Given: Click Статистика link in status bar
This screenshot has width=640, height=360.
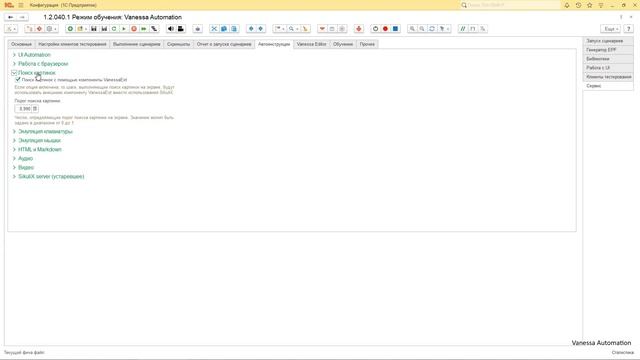Looking at the screenshot, I should pyautogui.click(x=623, y=352).
